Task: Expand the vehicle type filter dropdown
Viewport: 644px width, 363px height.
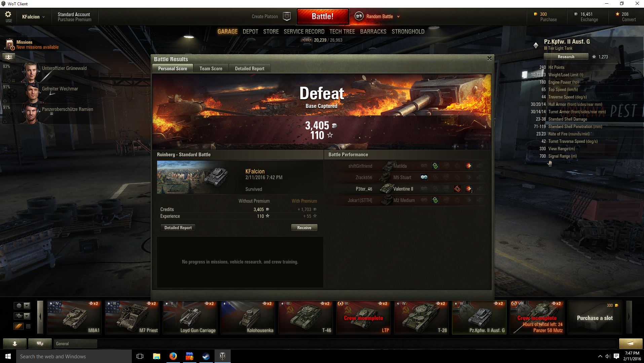Action: [x=27, y=316]
